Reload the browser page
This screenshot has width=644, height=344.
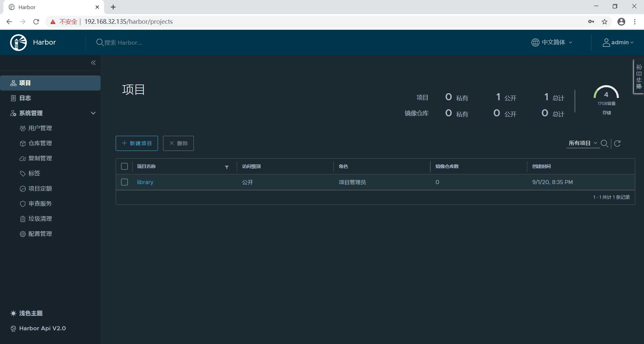tap(36, 22)
